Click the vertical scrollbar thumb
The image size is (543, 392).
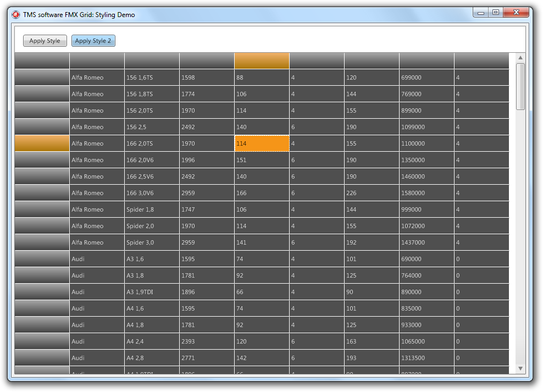tap(520, 86)
